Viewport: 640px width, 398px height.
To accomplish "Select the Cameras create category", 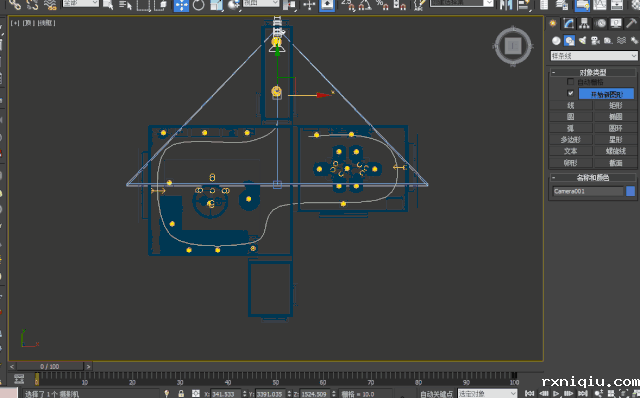I will (596, 40).
